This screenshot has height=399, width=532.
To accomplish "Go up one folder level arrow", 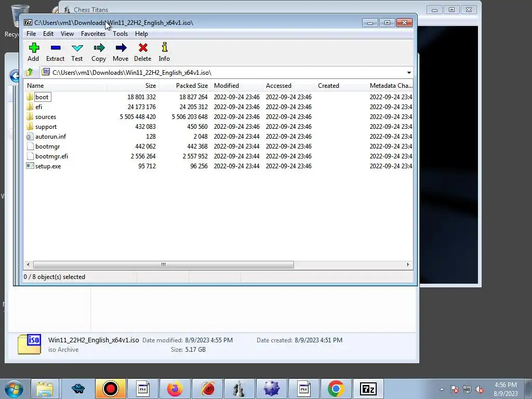I will (30, 72).
